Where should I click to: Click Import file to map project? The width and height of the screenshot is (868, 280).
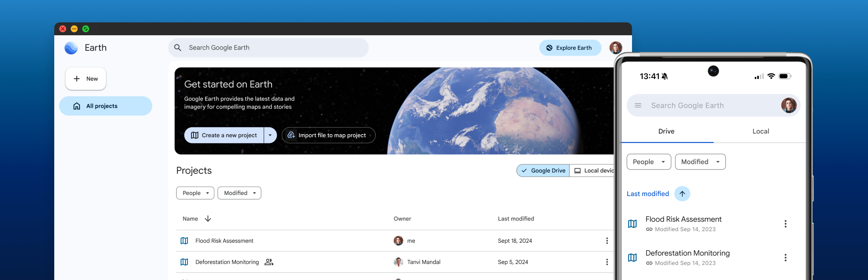329,135
